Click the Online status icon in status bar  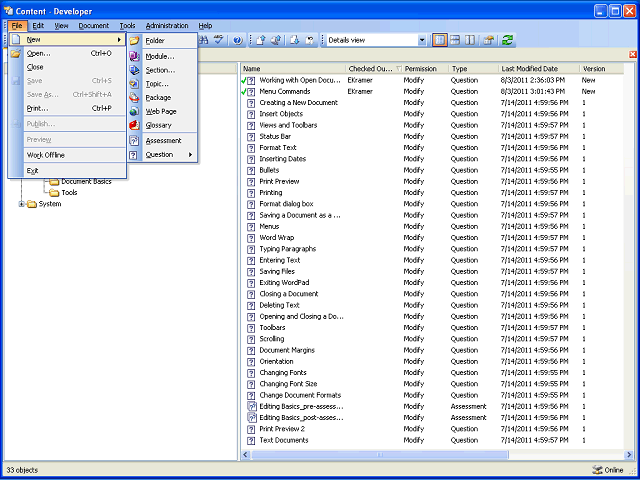pos(597,470)
